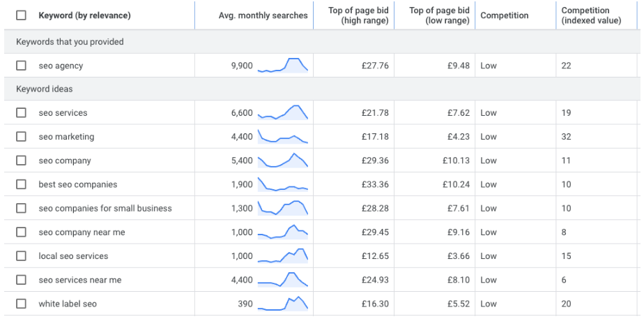Open trend sparkline for 'seo company near me'
Viewport: 644px width, 319px height.
[282, 232]
